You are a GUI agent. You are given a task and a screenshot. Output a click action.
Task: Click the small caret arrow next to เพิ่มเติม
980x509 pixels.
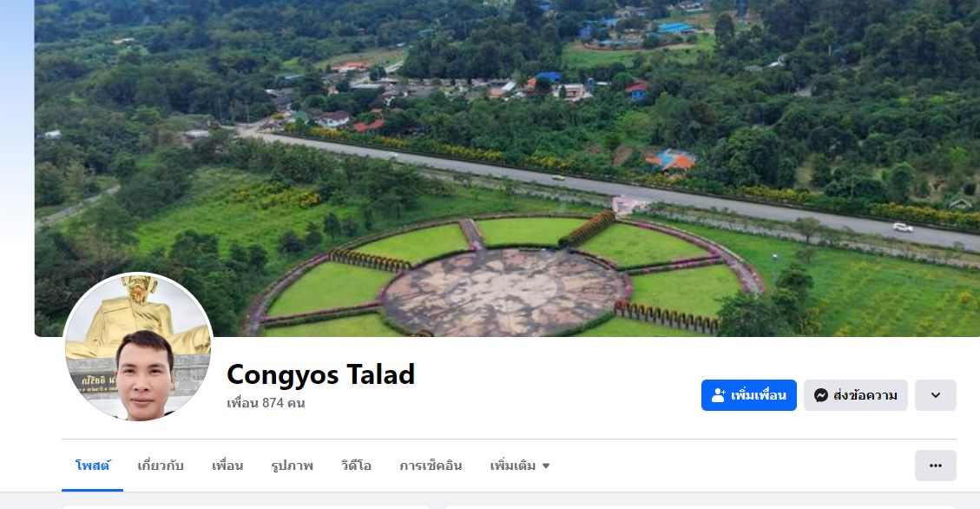(546, 466)
